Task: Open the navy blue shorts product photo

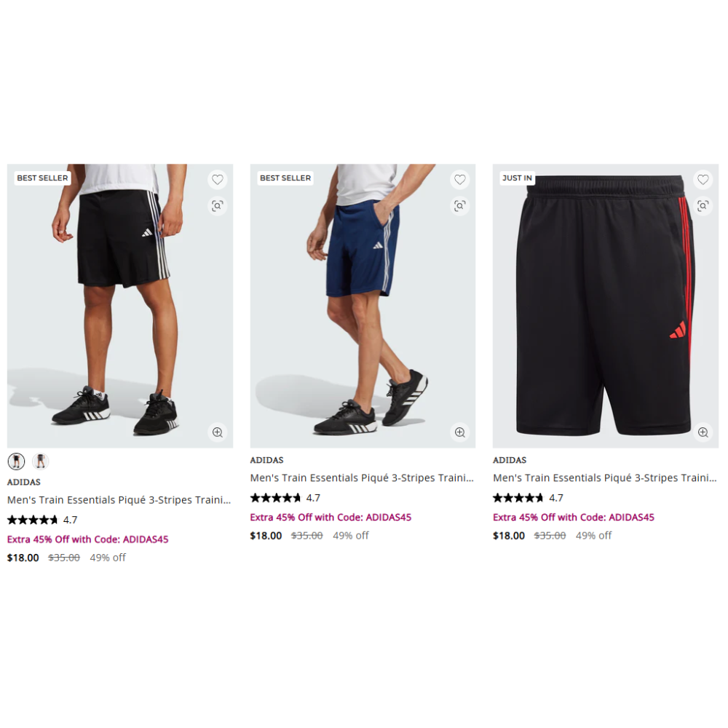Action: click(363, 306)
